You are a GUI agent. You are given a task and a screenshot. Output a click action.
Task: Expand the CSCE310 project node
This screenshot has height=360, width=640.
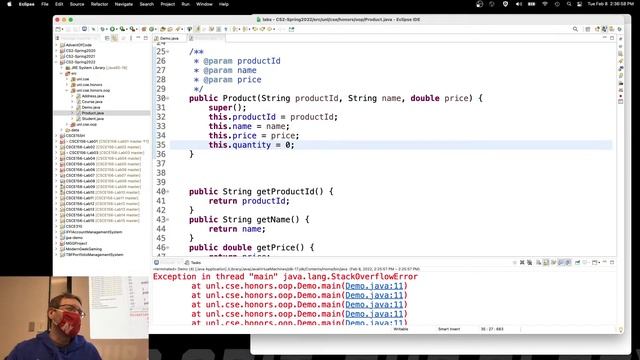pos(57,226)
